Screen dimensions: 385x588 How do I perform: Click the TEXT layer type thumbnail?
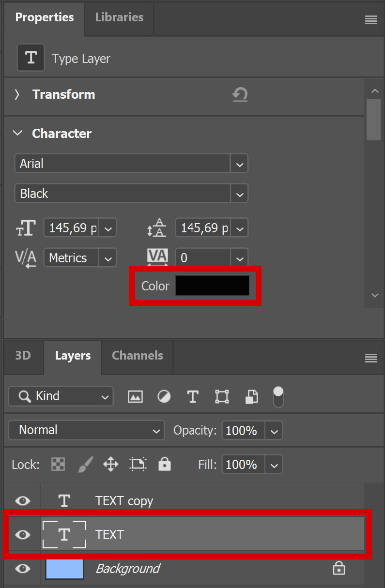[x=64, y=534]
